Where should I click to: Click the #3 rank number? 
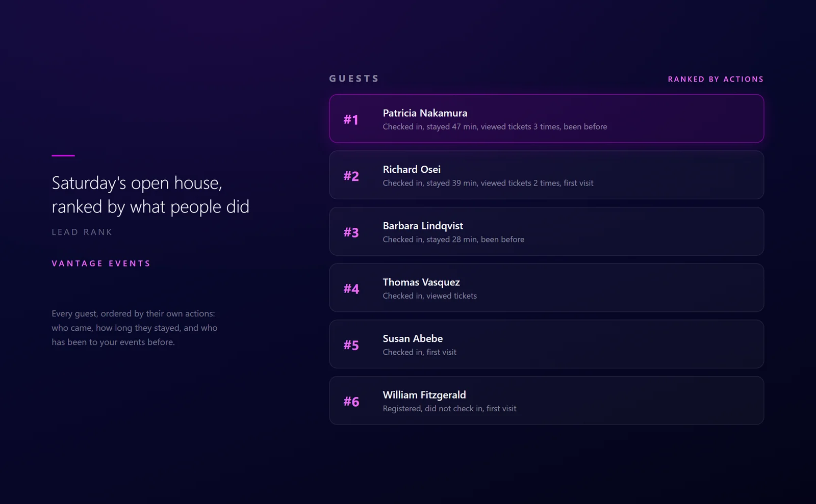click(x=351, y=232)
